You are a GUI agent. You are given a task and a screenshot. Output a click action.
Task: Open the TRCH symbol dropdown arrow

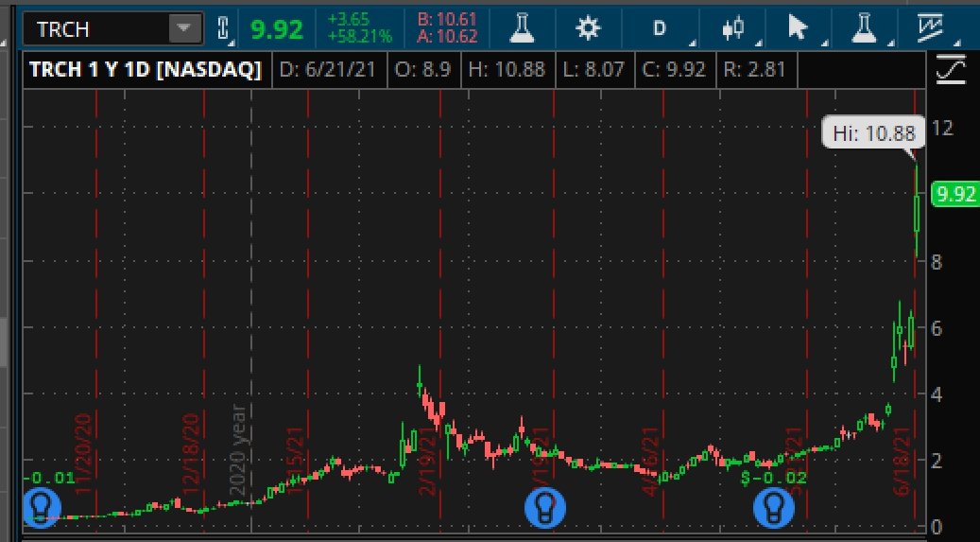[x=183, y=28]
